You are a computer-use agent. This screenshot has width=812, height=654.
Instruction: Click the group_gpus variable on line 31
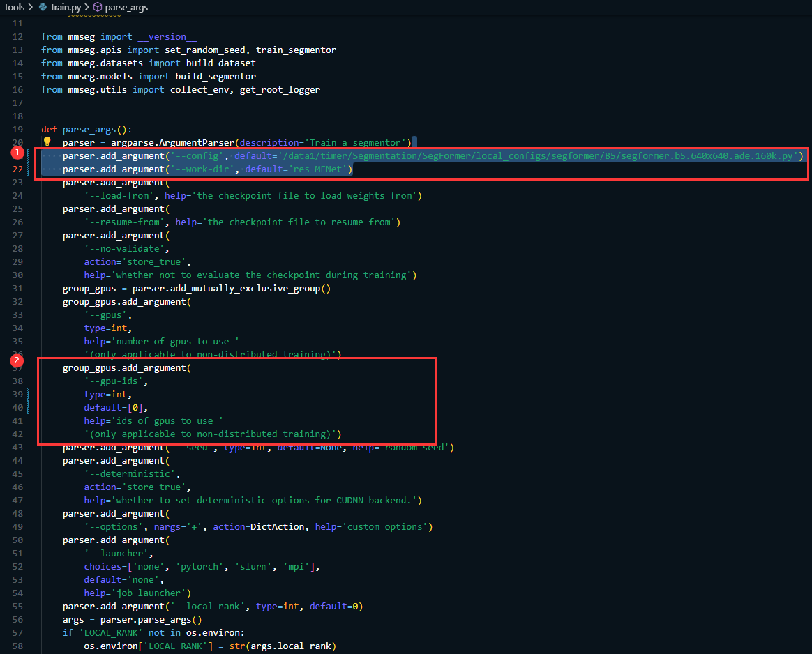tap(89, 288)
